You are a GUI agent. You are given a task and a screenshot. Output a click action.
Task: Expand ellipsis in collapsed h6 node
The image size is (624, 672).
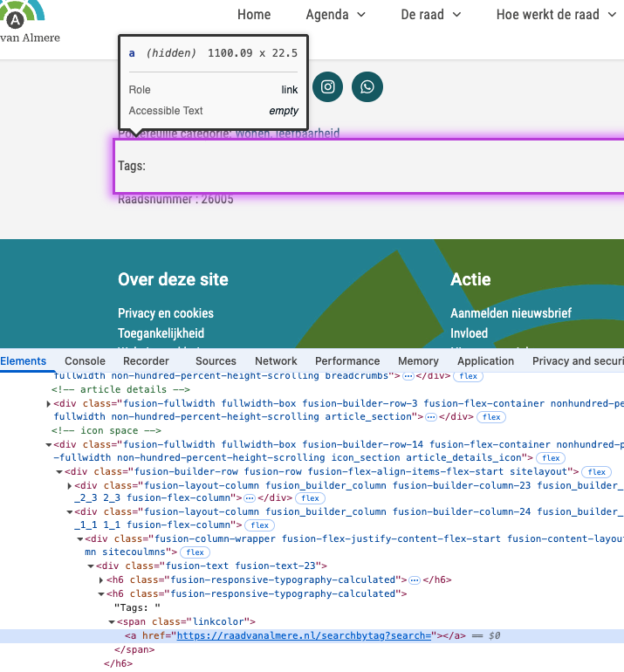(x=415, y=580)
